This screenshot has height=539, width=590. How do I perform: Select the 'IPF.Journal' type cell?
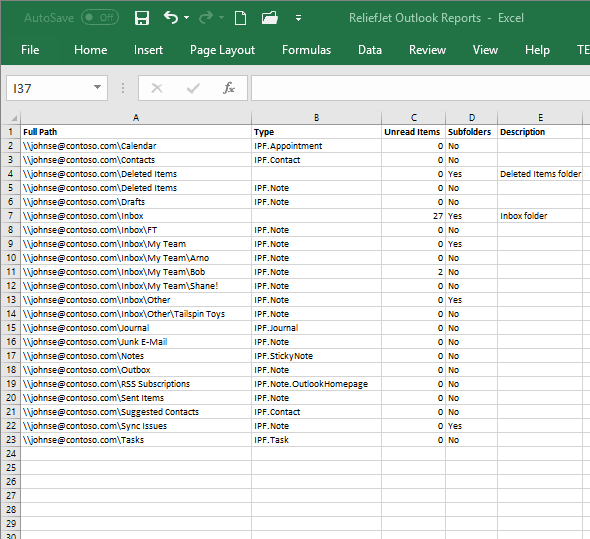click(316, 328)
